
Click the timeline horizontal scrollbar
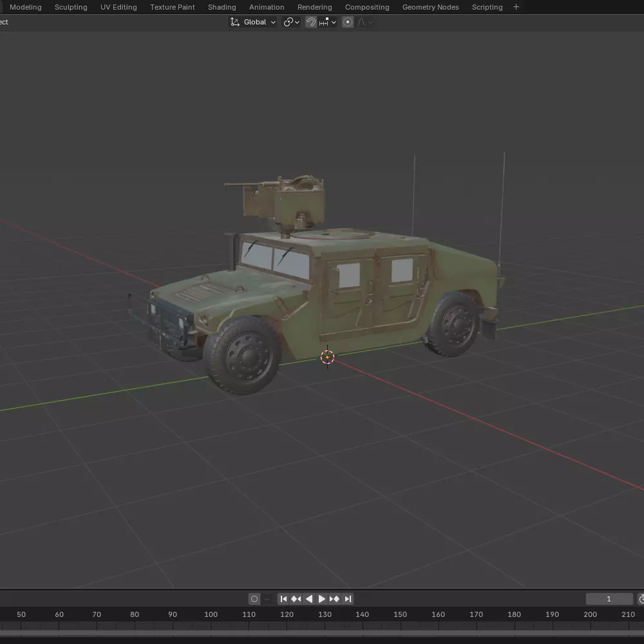coord(322,634)
